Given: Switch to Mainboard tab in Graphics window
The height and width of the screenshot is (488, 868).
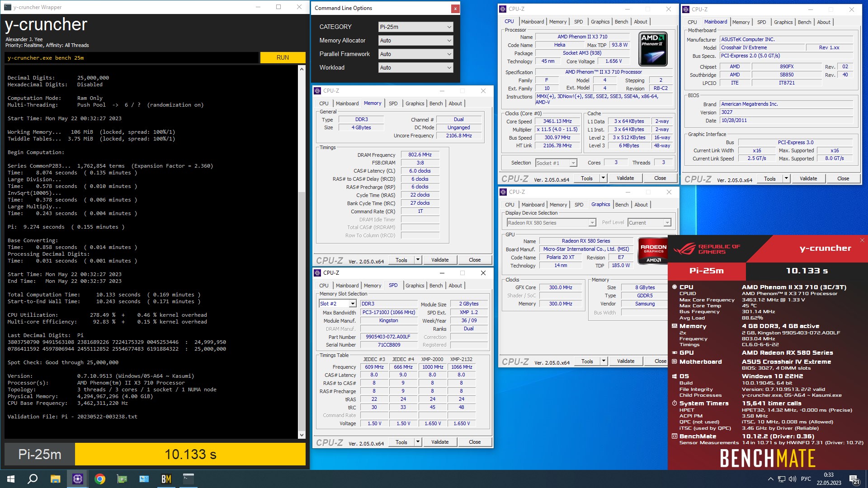Looking at the screenshot, I should point(533,205).
